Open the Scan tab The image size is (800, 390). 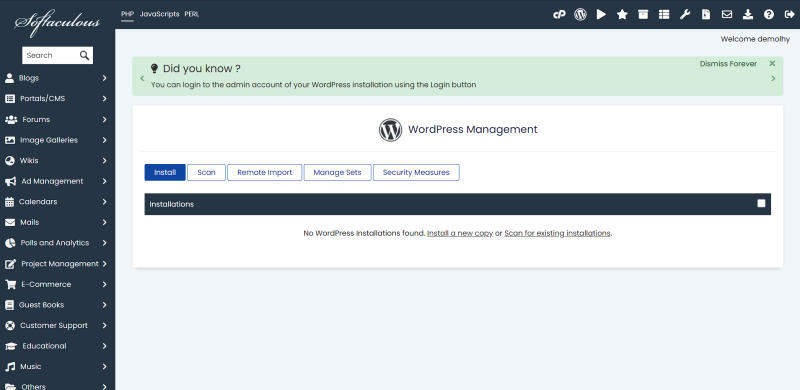pyautogui.click(x=206, y=173)
